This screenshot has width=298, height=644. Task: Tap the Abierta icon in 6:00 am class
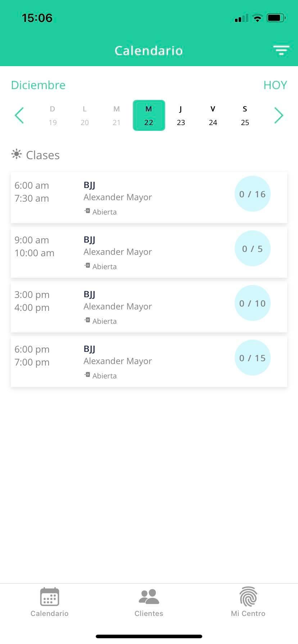[87, 211]
